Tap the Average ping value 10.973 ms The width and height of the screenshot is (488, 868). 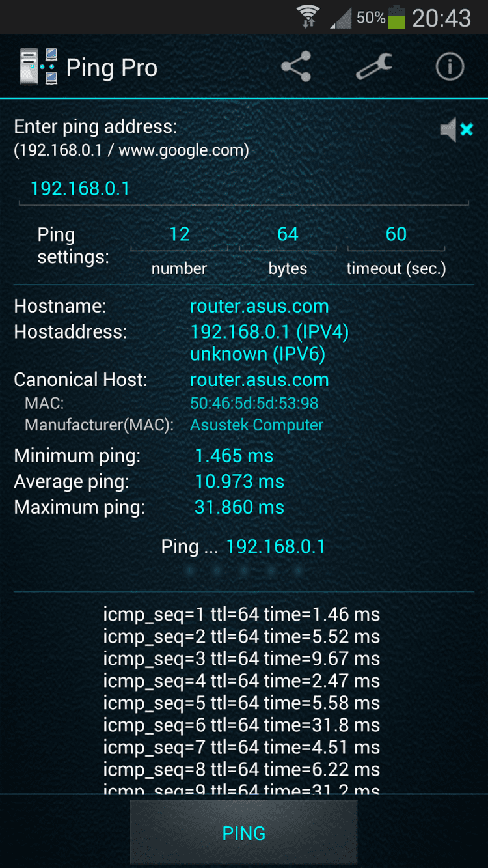pos(239,482)
